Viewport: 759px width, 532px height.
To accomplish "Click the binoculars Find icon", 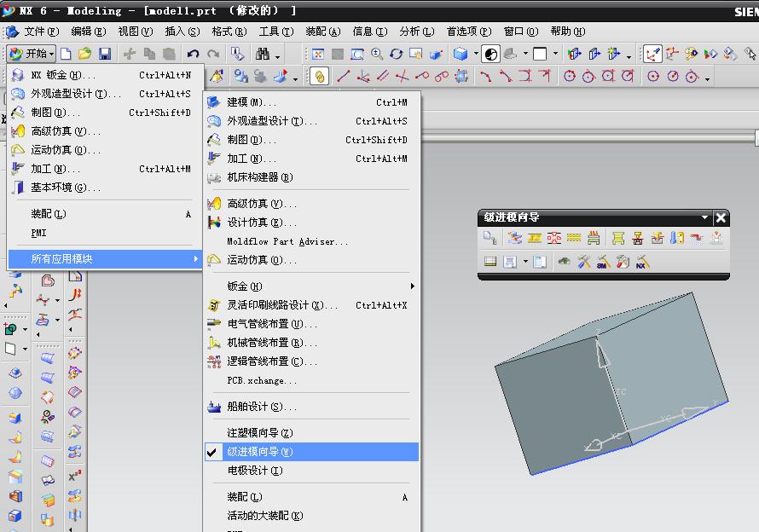I will click(263, 54).
